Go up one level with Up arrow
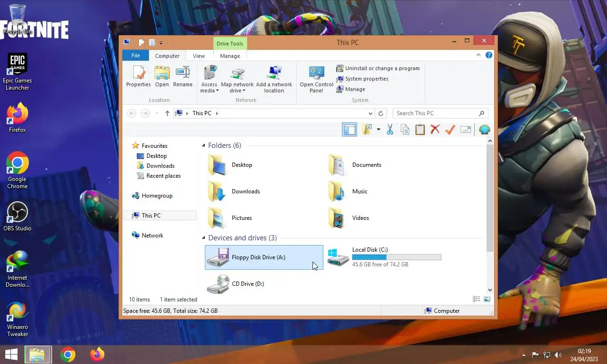The image size is (607, 364). click(167, 113)
